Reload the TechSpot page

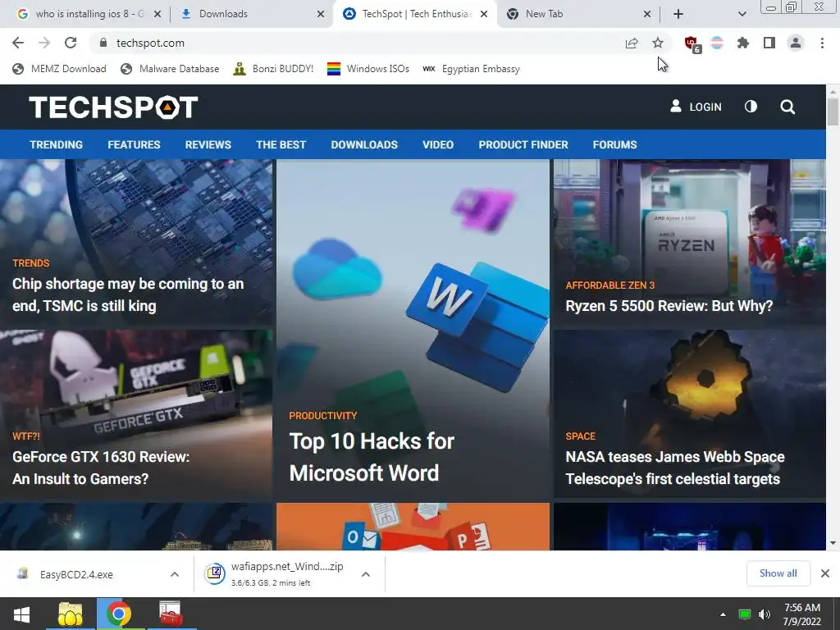pos(71,43)
